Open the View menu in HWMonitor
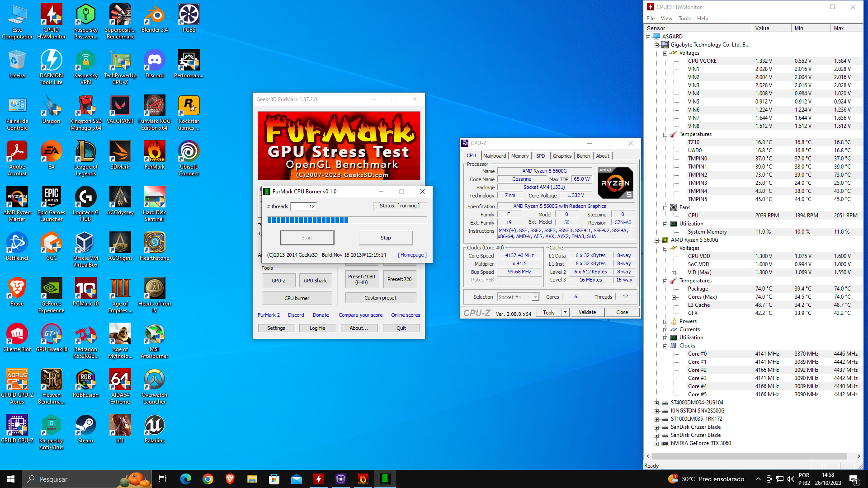The height and width of the screenshot is (488, 868). pyautogui.click(x=666, y=19)
